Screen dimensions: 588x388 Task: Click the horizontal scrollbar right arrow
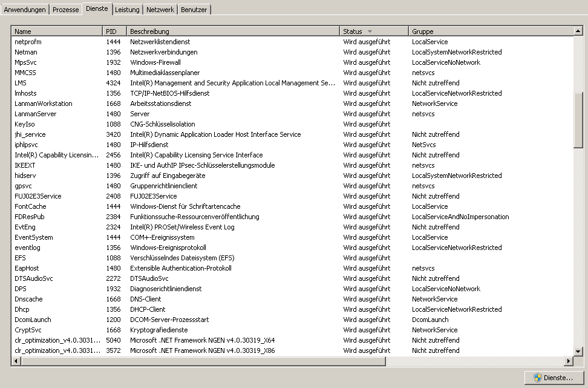click(569, 361)
